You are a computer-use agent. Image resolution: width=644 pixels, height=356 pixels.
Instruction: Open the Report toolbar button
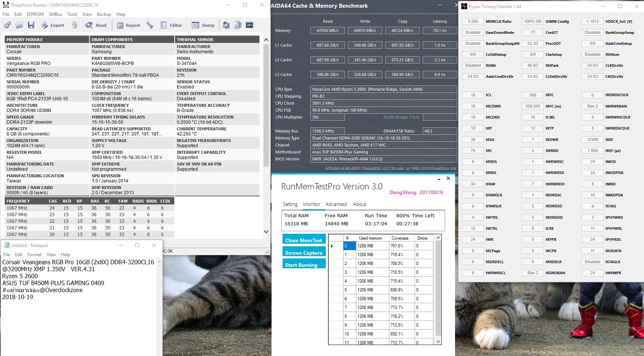[129, 25]
